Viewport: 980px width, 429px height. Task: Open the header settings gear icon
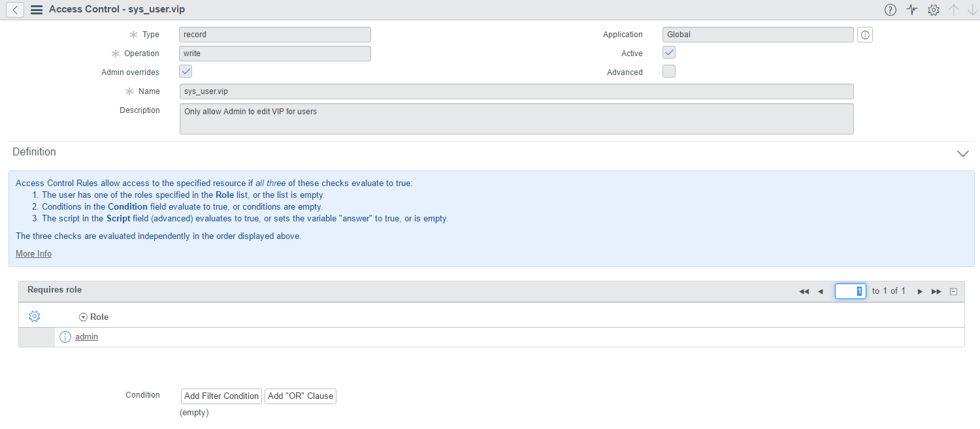click(x=934, y=10)
